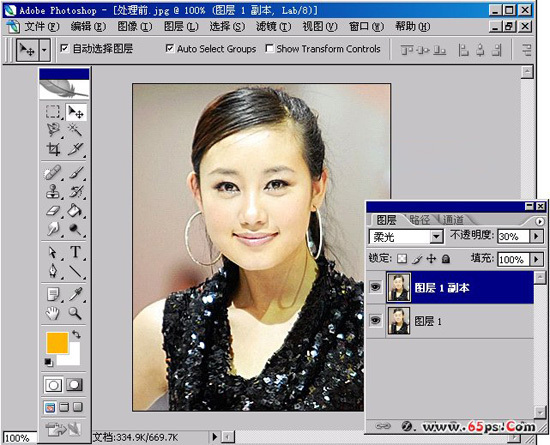Image resolution: width=550 pixels, height=445 pixels.
Task: Select the Eyedropper tool
Action: (75, 294)
